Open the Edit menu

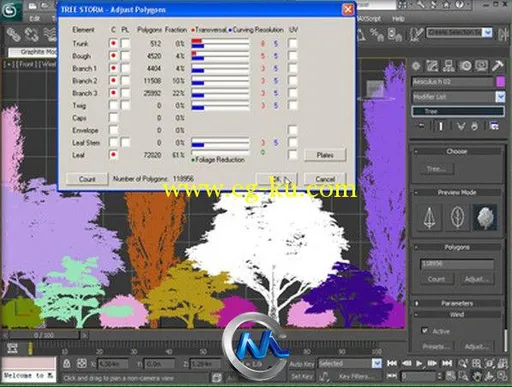coord(35,19)
